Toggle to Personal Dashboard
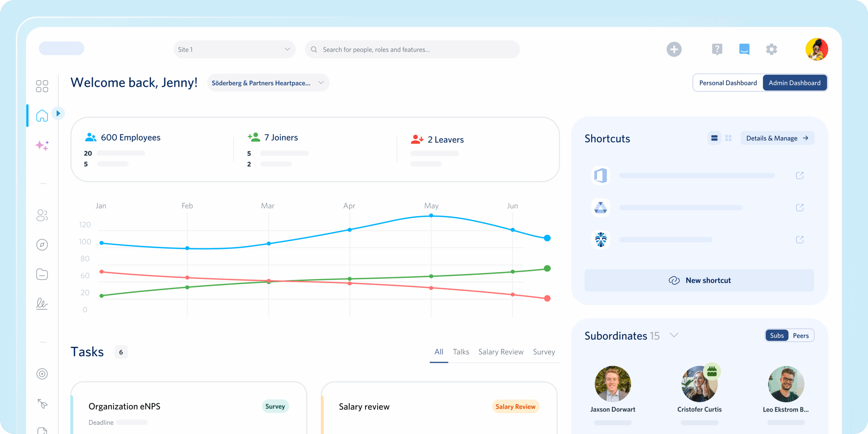 pos(728,83)
